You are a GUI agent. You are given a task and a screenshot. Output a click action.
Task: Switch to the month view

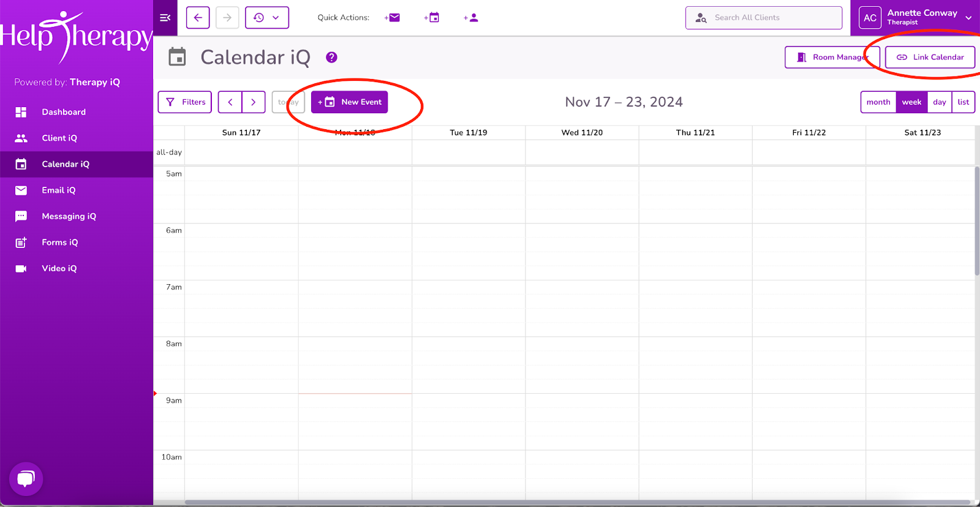pos(878,102)
